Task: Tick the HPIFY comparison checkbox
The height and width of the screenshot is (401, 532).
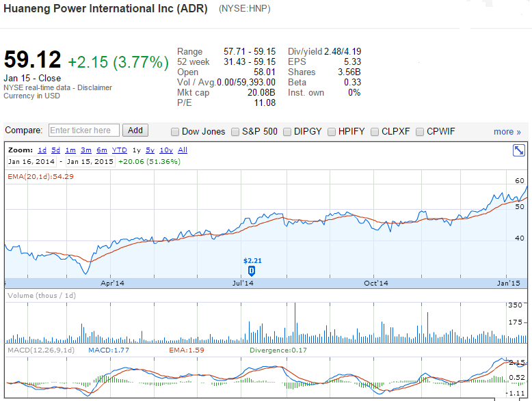Action: pyautogui.click(x=332, y=132)
